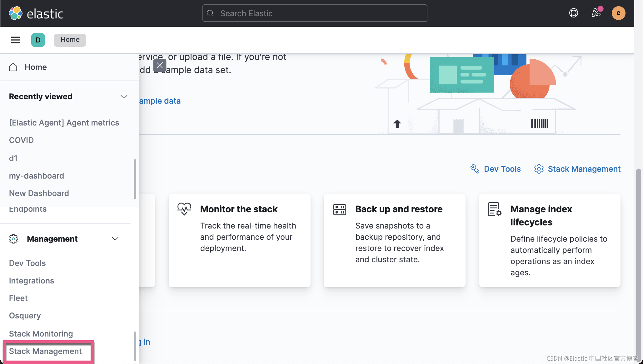Screen dimensions: 643x364
Task: Open the help menu lifebuoy icon
Action: click(x=573, y=13)
